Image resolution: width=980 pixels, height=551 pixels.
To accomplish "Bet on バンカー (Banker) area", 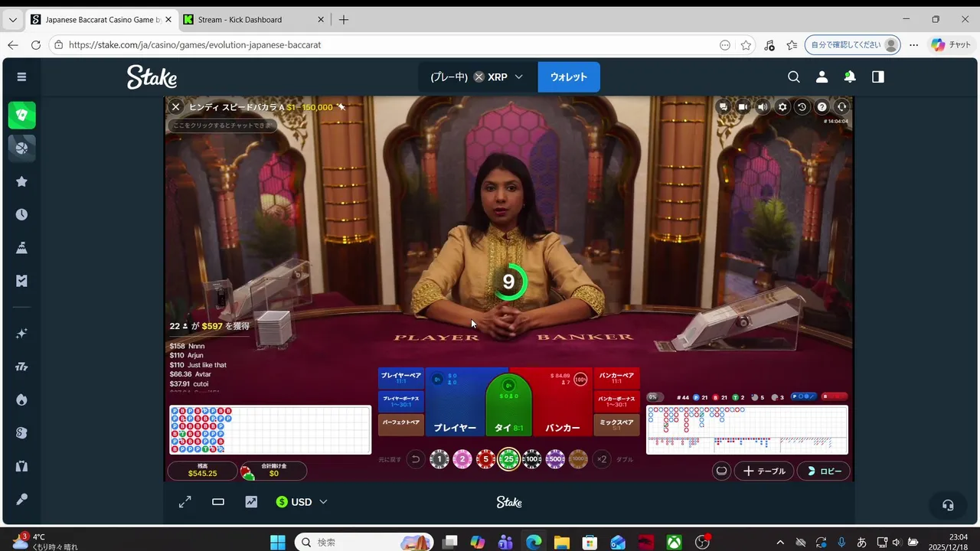I will [563, 402].
